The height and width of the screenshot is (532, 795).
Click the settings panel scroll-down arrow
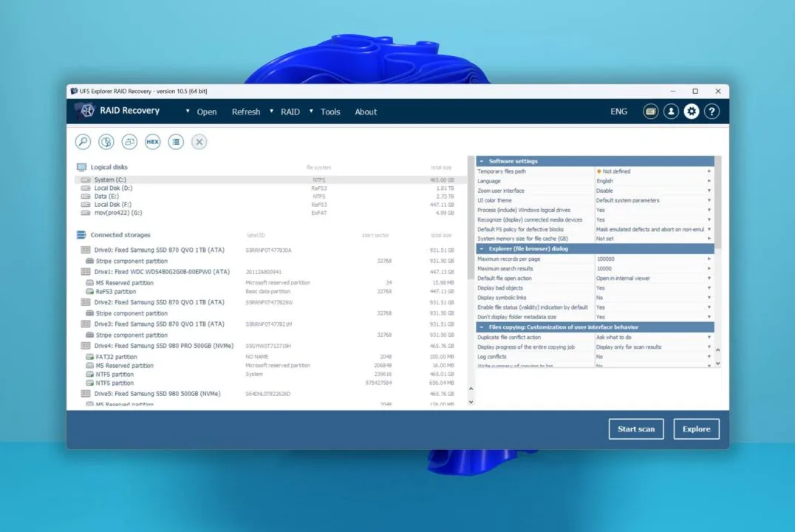718,364
